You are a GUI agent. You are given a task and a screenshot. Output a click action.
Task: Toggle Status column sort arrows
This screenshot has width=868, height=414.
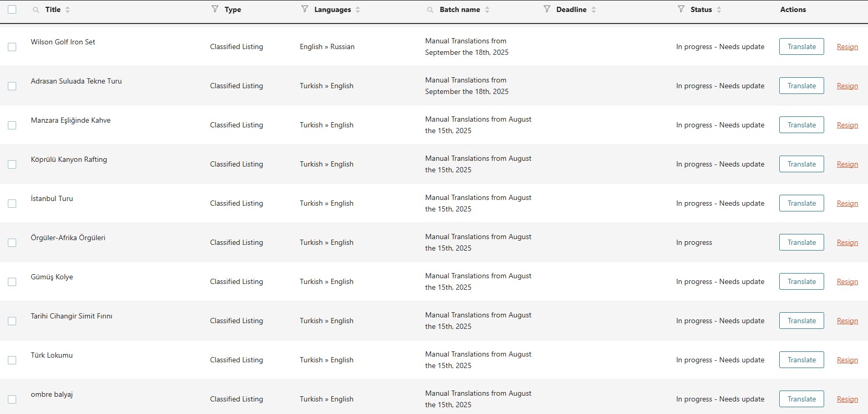[x=719, y=10]
